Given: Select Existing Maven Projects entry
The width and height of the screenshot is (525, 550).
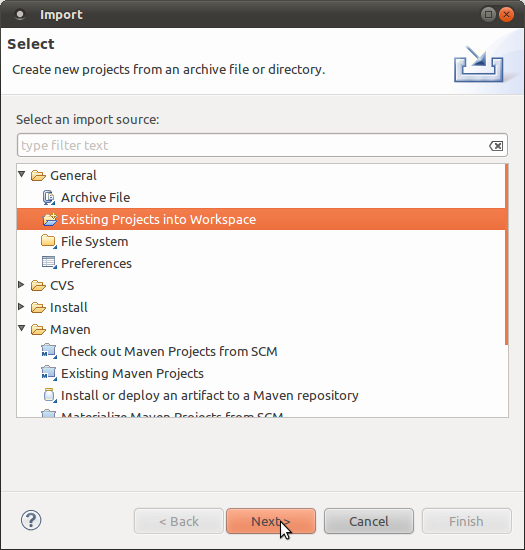Looking at the screenshot, I should click(132, 374).
